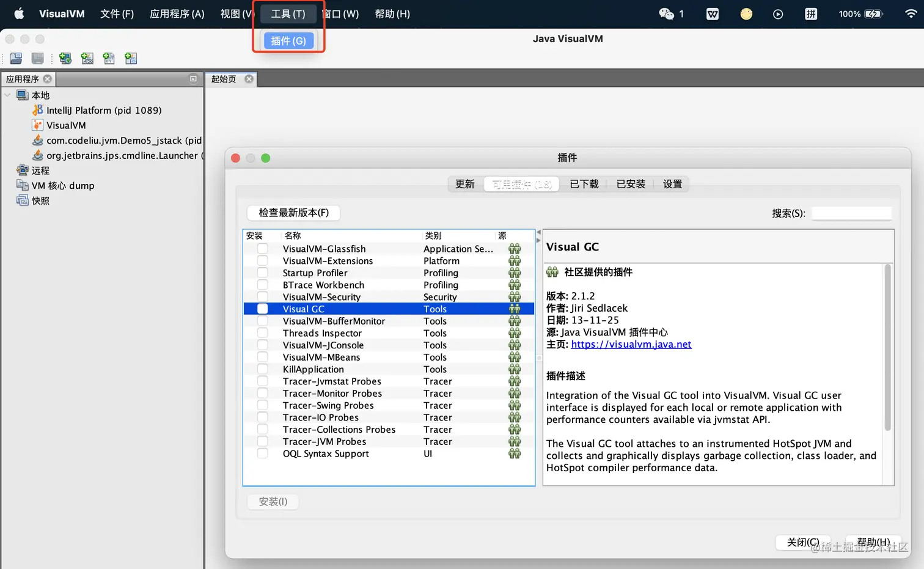Screen dimensions: 924x569
Task: Select the Tracer-Swing Probes row
Action: (389, 405)
